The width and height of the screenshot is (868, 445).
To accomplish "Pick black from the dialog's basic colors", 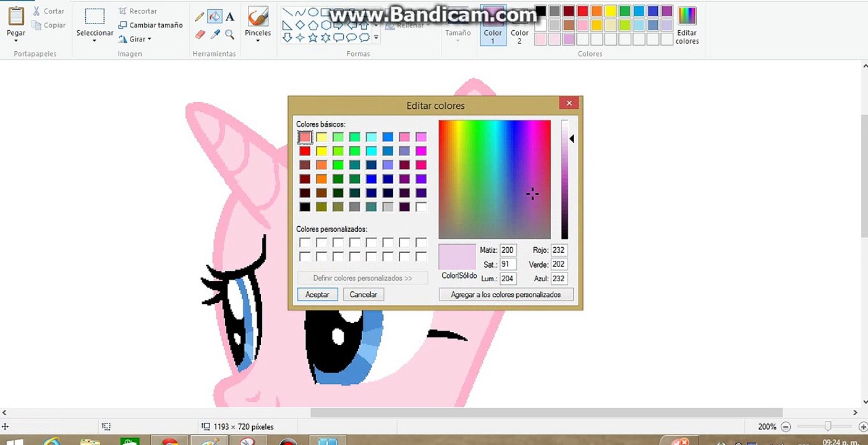I will click(305, 207).
